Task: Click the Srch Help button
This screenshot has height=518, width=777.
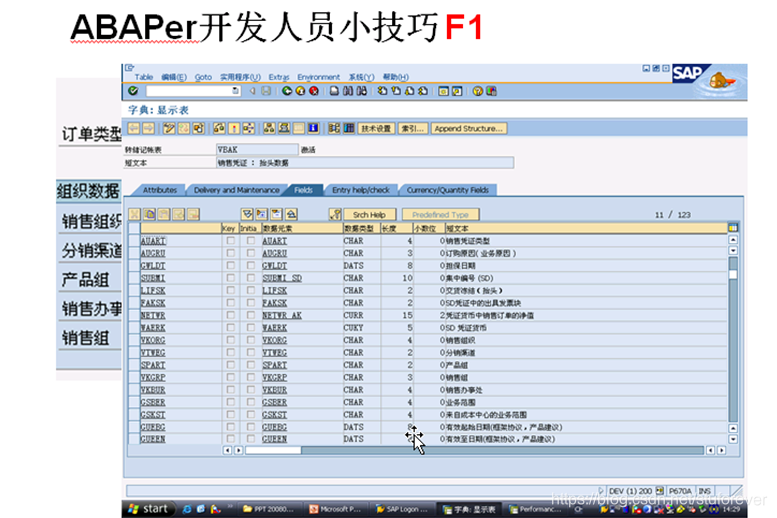Action: [369, 214]
